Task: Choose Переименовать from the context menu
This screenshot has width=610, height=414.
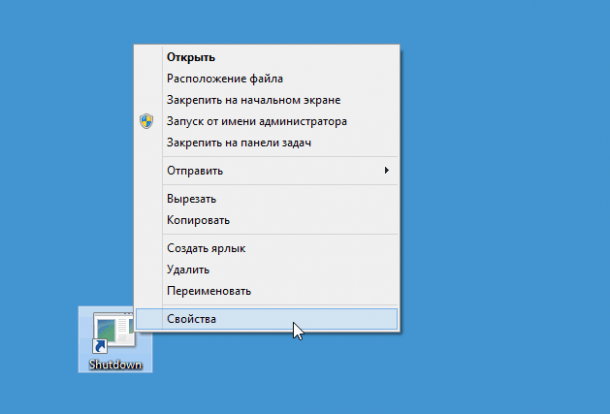Action: (x=209, y=291)
